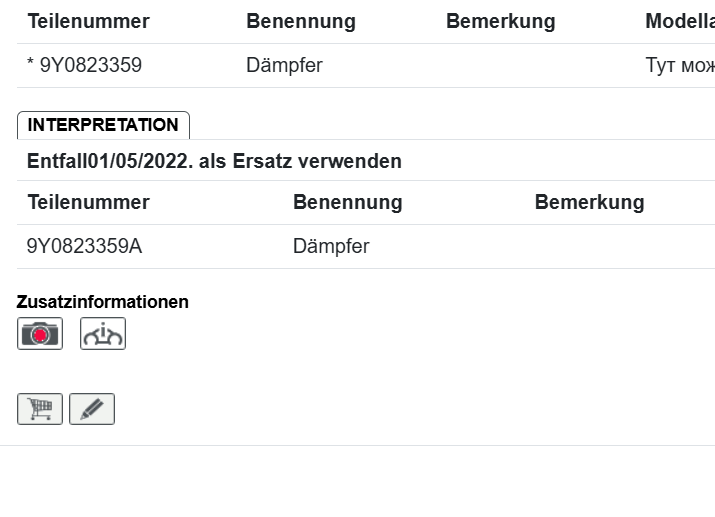Select the INTERPRETATION tab
The image size is (715, 517).
(x=103, y=125)
